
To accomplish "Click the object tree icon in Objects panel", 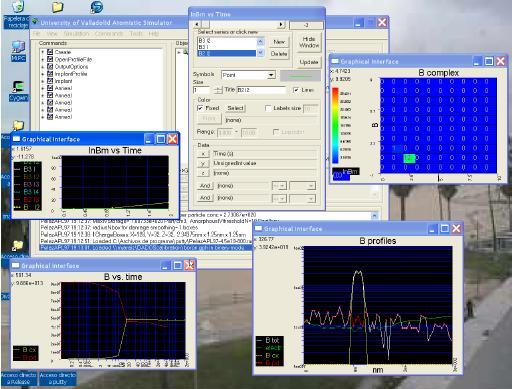I will pyautogui.click(x=185, y=52).
